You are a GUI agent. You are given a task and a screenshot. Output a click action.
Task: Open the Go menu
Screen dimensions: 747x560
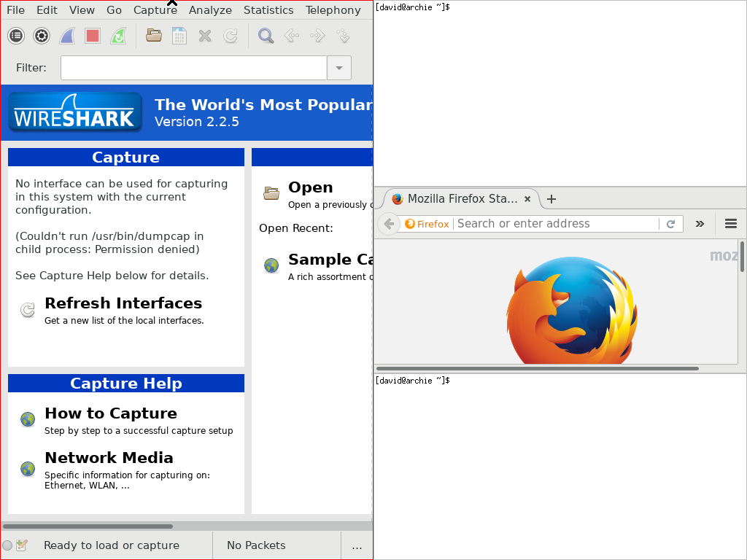pos(114,10)
